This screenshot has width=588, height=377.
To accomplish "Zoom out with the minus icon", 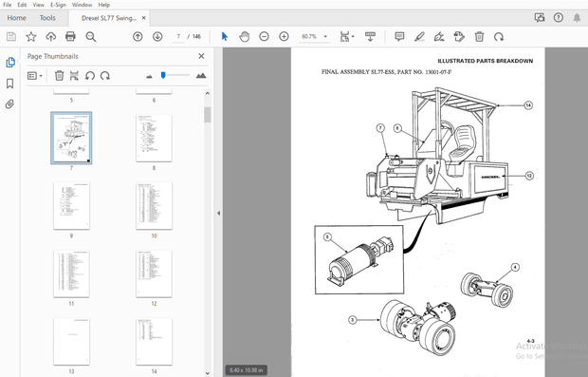I will (264, 36).
